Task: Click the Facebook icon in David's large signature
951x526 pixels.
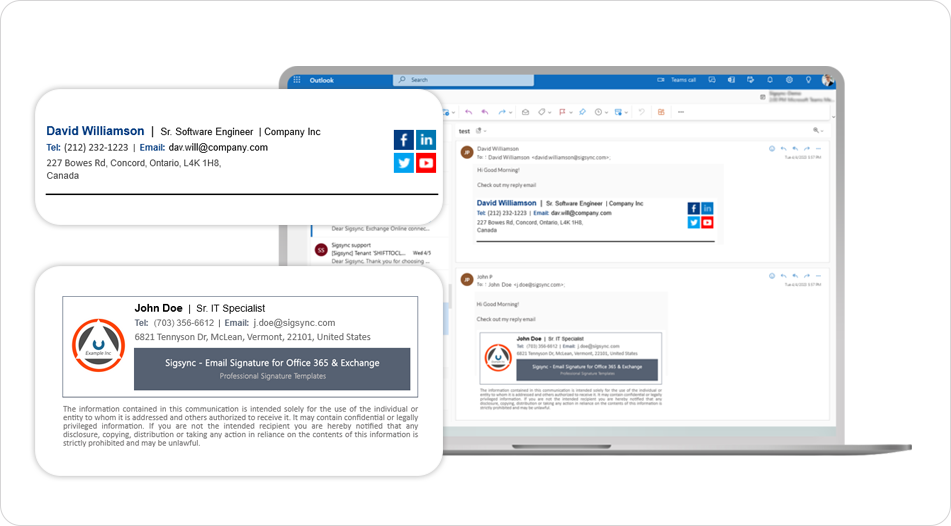Action: [403, 140]
